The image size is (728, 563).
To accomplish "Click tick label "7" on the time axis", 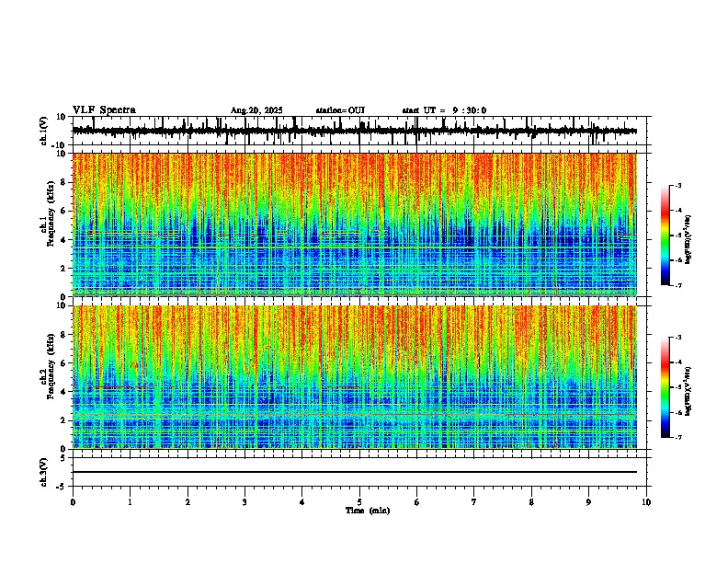I will pyautogui.click(x=474, y=502).
